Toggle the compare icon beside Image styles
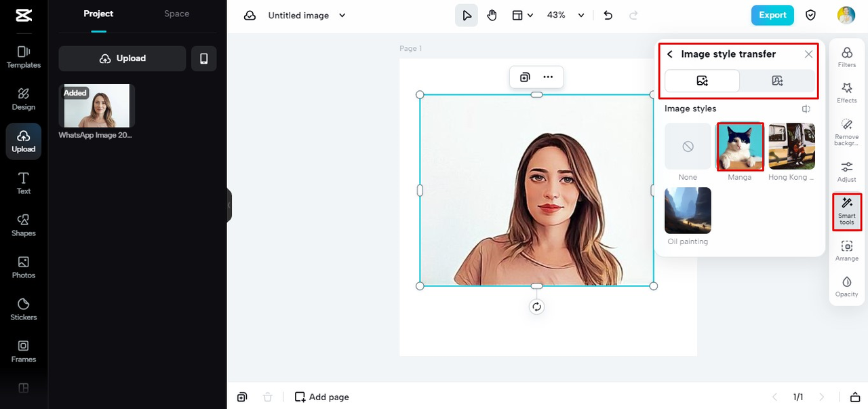 point(806,109)
